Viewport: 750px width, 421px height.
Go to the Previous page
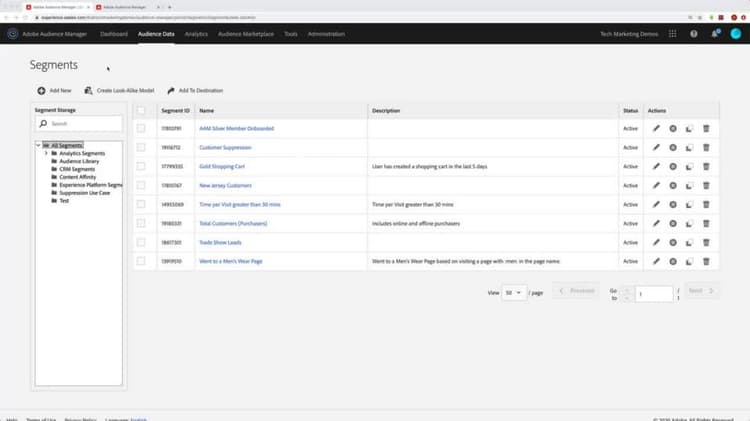[576, 291]
